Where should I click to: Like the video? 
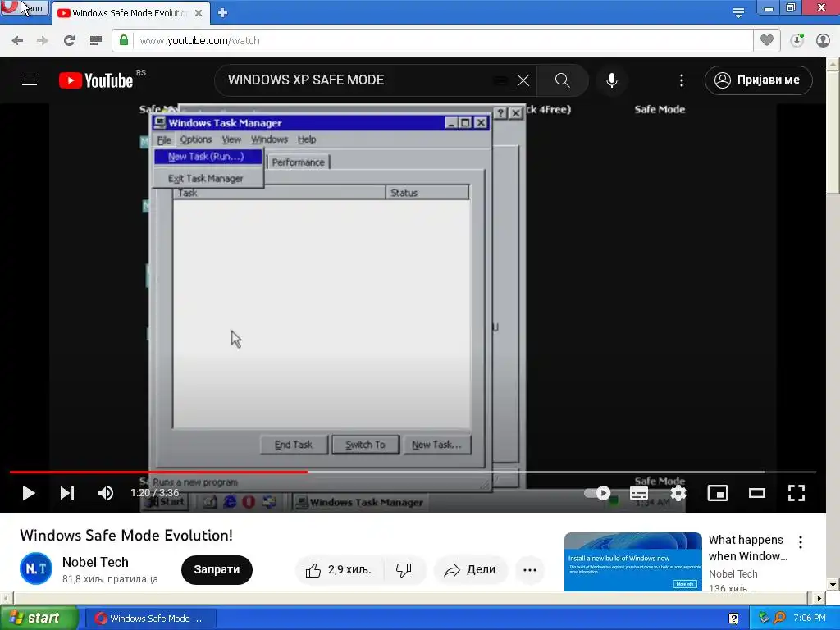pos(337,569)
